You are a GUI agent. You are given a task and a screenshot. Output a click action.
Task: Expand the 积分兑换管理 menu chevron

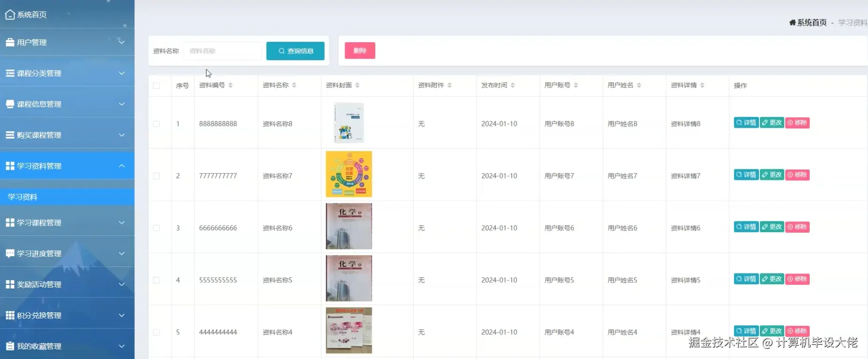(x=122, y=315)
